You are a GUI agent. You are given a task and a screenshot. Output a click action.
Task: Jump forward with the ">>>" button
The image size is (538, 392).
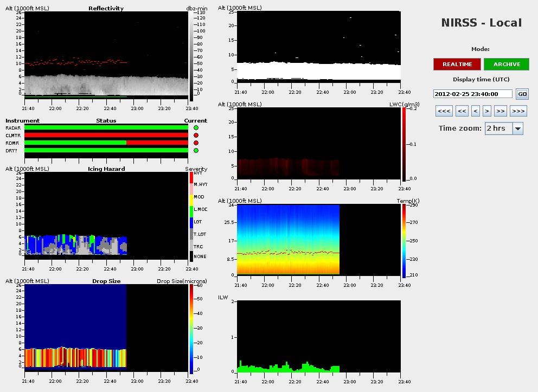518,111
